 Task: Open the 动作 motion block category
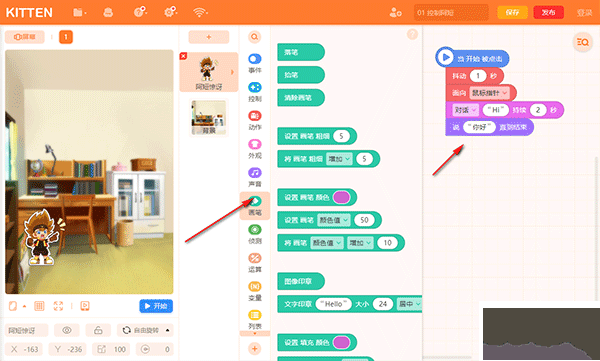255,120
